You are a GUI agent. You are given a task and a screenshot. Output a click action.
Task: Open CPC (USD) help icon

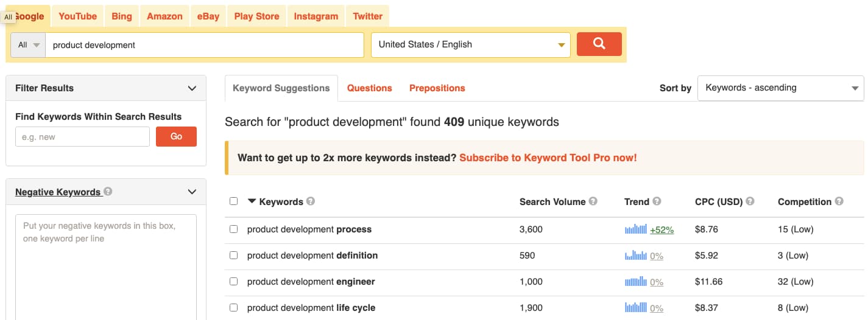[750, 201]
